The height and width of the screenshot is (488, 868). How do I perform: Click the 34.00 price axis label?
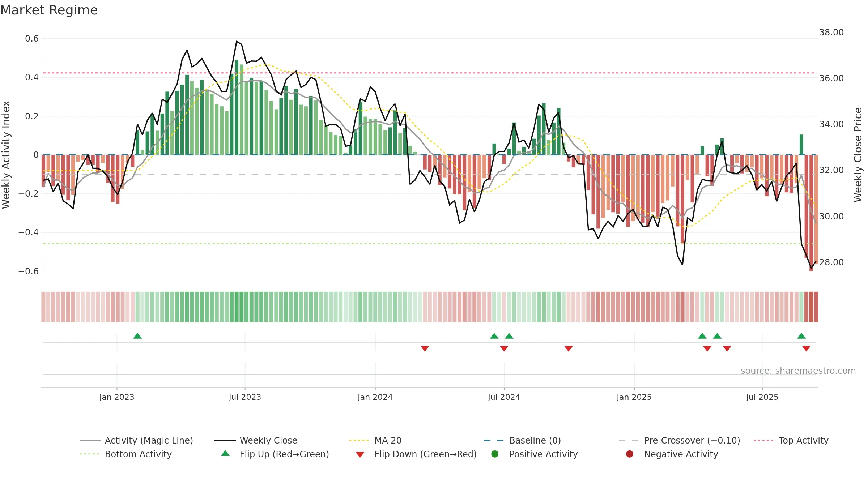(831, 124)
